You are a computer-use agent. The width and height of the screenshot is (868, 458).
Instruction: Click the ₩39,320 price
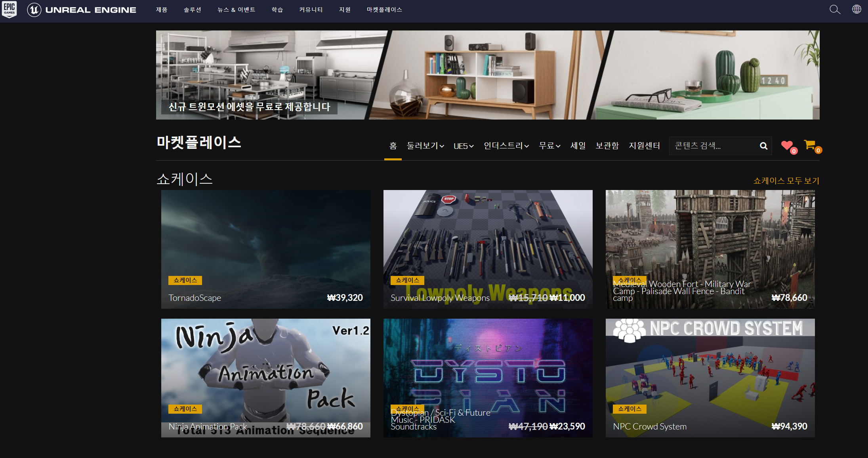click(x=345, y=298)
